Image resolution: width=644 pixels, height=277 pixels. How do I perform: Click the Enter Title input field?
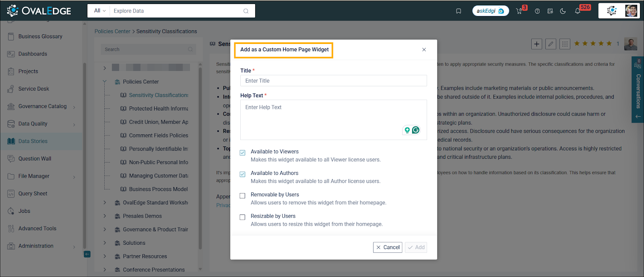pyautogui.click(x=333, y=81)
